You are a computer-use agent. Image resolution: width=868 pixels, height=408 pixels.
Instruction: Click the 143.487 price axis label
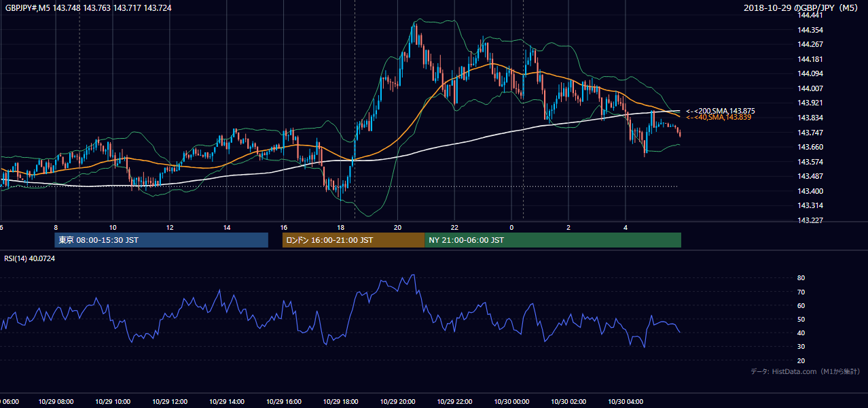[811, 176]
